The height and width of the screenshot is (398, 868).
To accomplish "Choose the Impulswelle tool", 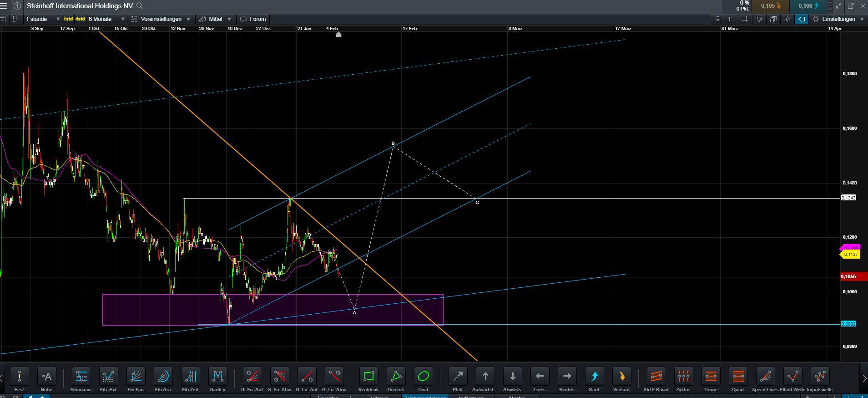I will (820, 377).
